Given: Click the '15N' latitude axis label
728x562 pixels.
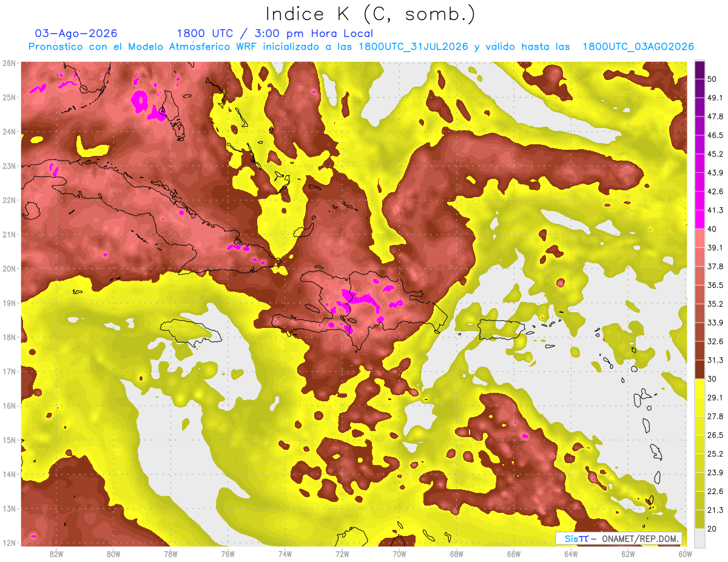Looking at the screenshot, I should (9, 440).
